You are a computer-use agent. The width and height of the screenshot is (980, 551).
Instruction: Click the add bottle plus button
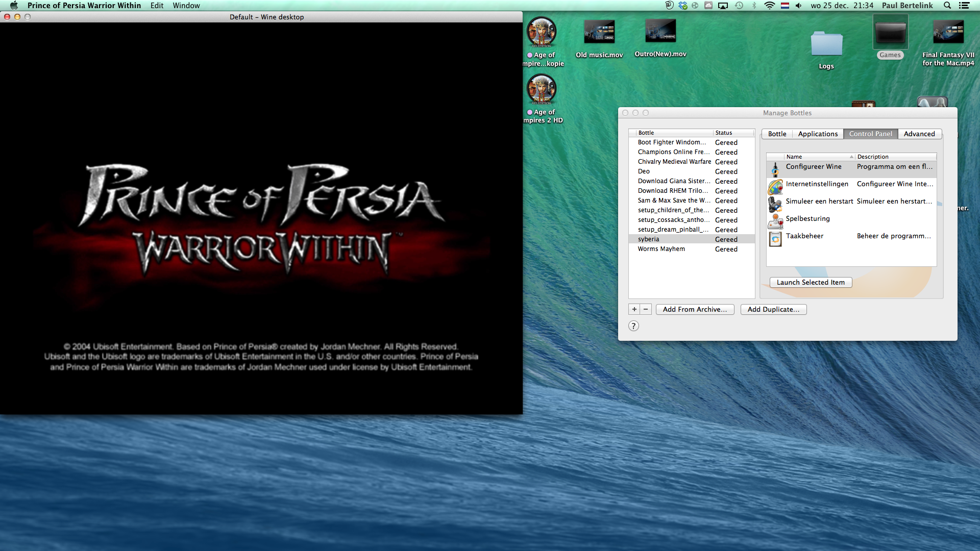click(x=633, y=309)
